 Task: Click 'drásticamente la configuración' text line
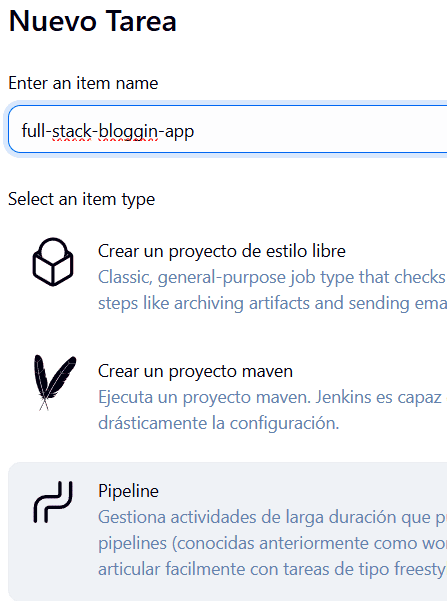219,423
